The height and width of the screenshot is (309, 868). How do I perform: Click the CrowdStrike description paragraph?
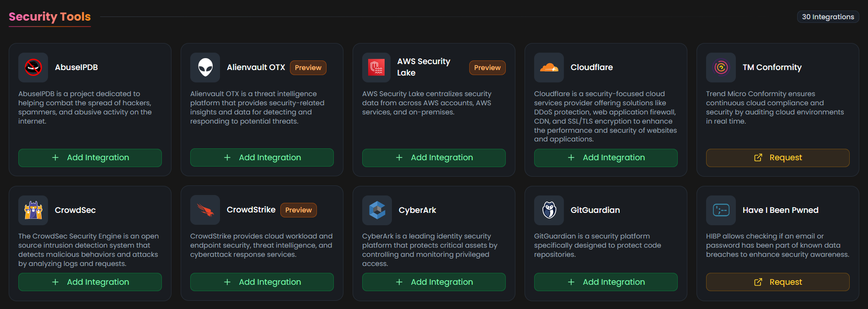(262, 245)
